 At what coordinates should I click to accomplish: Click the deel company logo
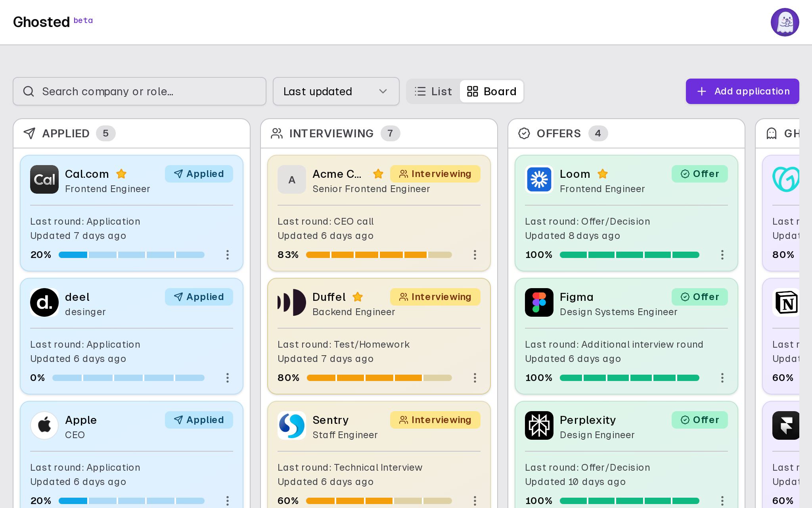pos(44,302)
